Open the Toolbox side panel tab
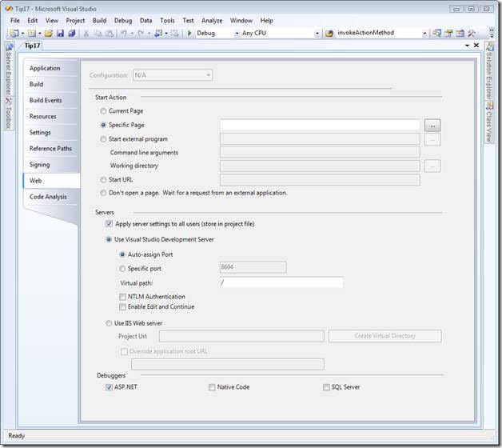502x448 pixels. pyautogui.click(x=9, y=114)
